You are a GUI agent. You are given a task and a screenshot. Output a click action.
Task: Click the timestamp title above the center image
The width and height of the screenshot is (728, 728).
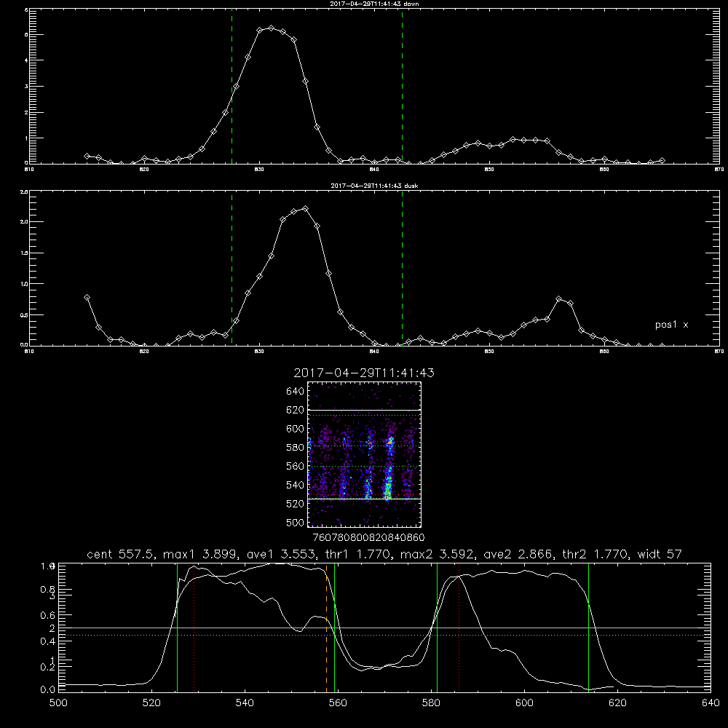tap(364, 373)
